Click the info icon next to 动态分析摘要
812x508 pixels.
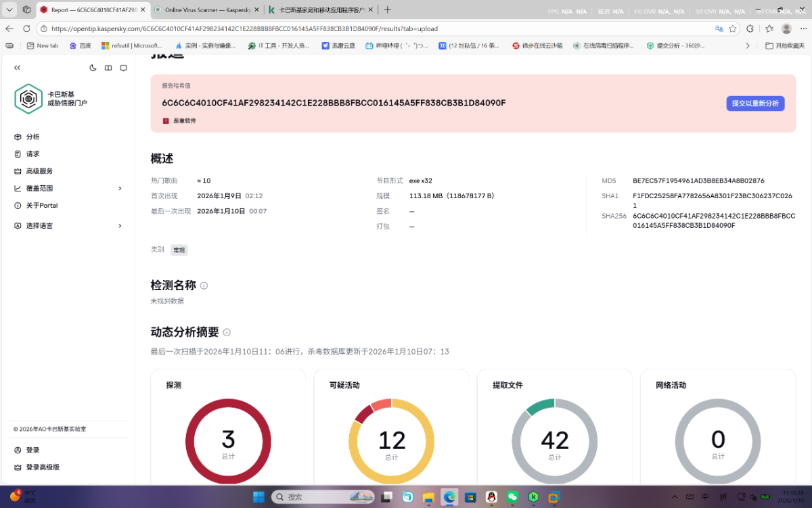pos(227,332)
